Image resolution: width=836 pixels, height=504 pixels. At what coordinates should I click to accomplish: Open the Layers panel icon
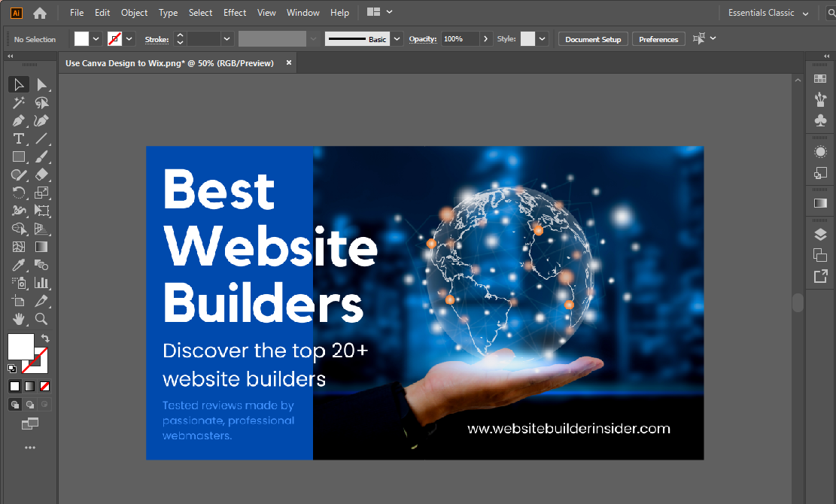[x=820, y=235]
